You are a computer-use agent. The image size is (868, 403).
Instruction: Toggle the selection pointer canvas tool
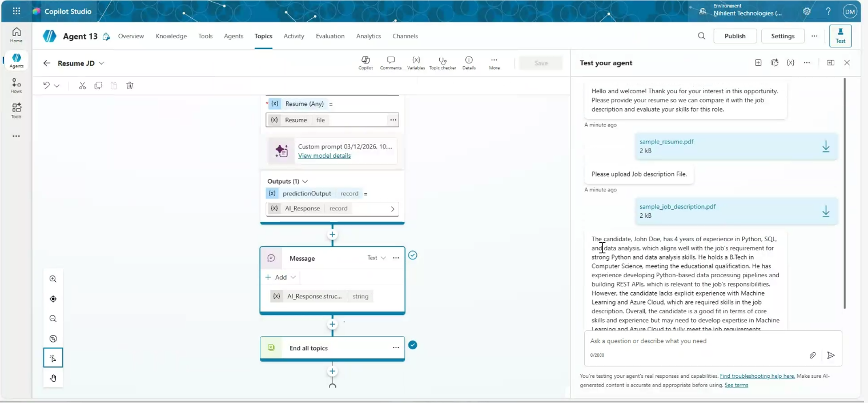53,358
